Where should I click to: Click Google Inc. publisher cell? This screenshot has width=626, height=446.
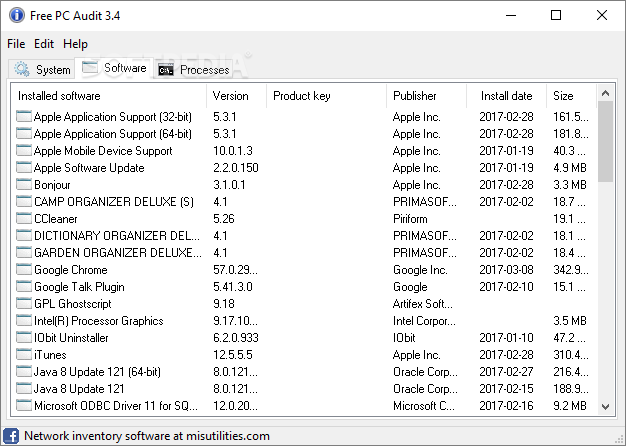[x=420, y=270]
